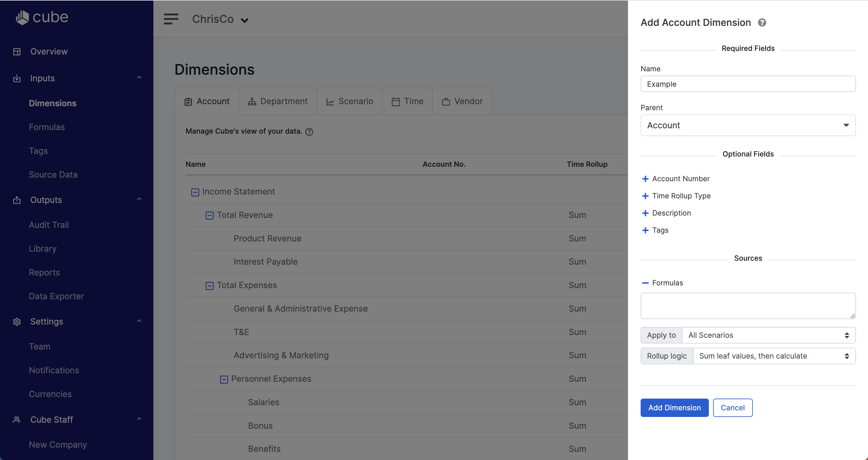Click the Department tab hierarchy icon
868x460 pixels.
pyautogui.click(x=252, y=101)
